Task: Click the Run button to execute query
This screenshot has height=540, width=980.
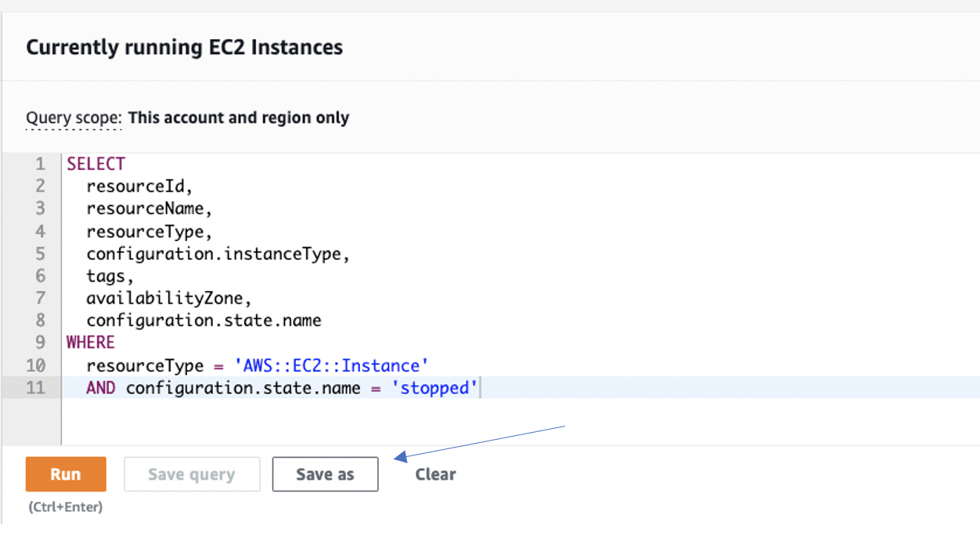Action: 65,473
